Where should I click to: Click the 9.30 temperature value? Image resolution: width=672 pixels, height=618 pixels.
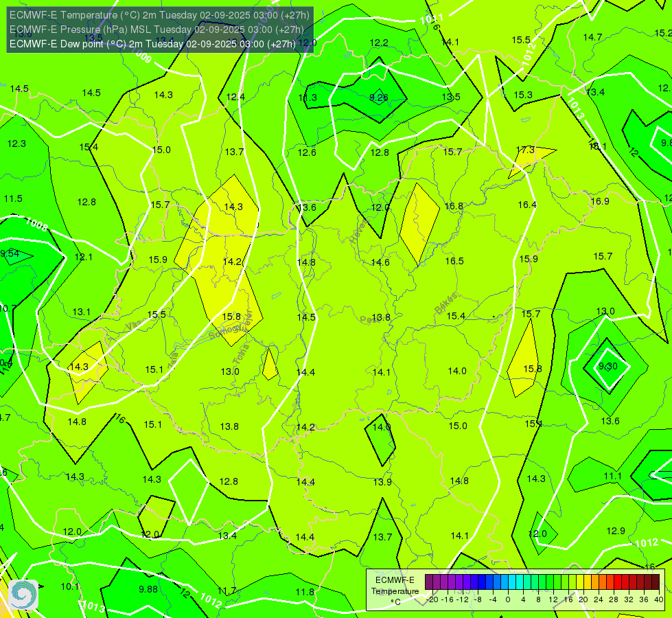608,366
